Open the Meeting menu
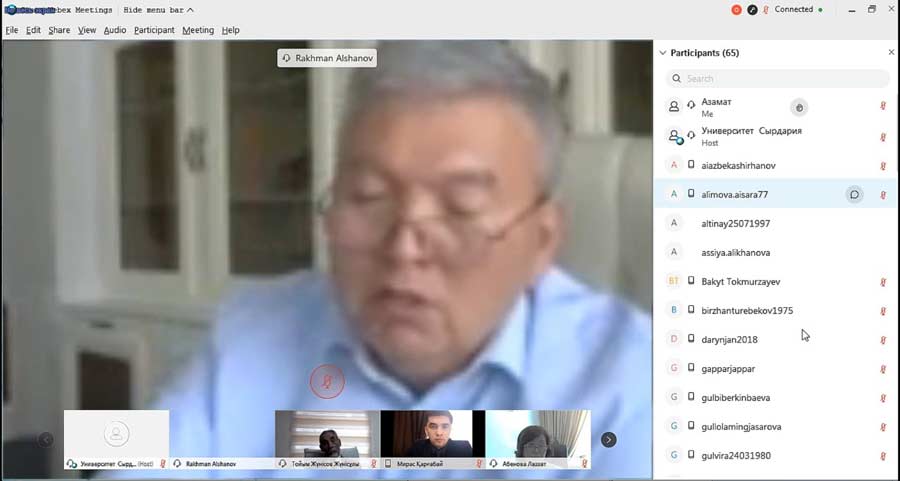The height and width of the screenshot is (481, 900). click(x=197, y=30)
